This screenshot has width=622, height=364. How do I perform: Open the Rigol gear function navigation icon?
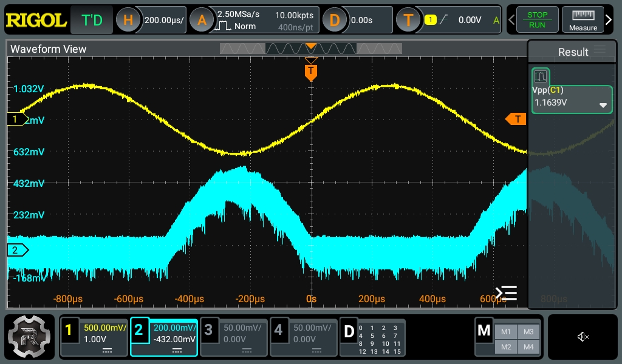tap(29, 336)
